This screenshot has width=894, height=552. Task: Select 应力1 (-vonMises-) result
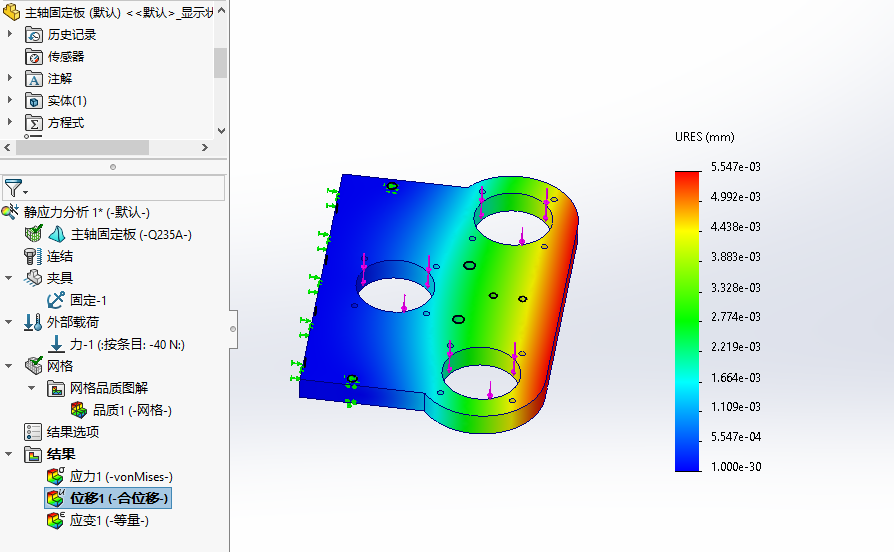pos(121,476)
